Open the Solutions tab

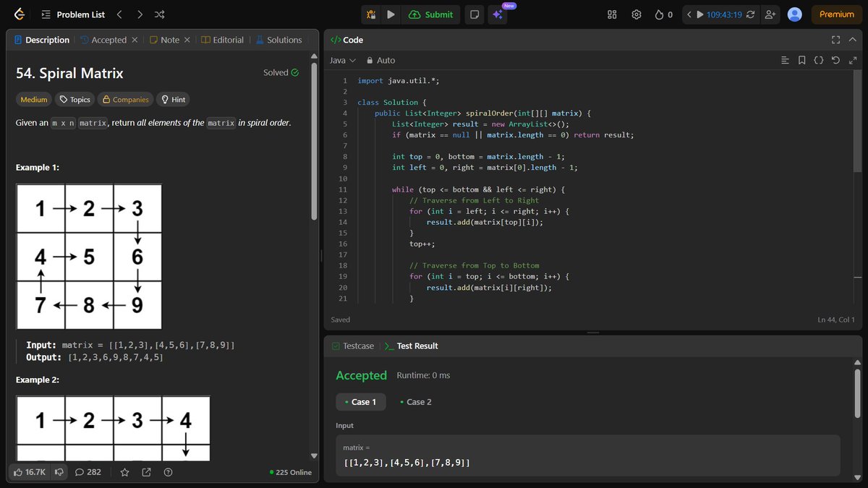pyautogui.click(x=278, y=40)
